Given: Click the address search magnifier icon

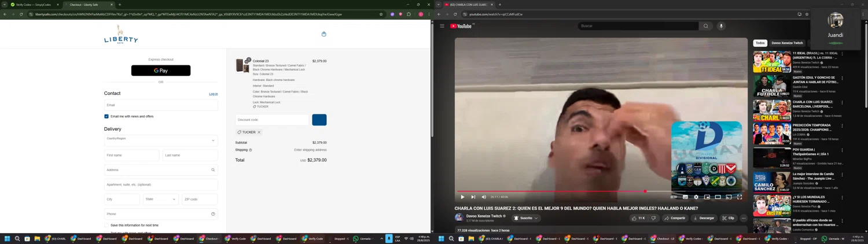Looking at the screenshot, I should (x=213, y=170).
